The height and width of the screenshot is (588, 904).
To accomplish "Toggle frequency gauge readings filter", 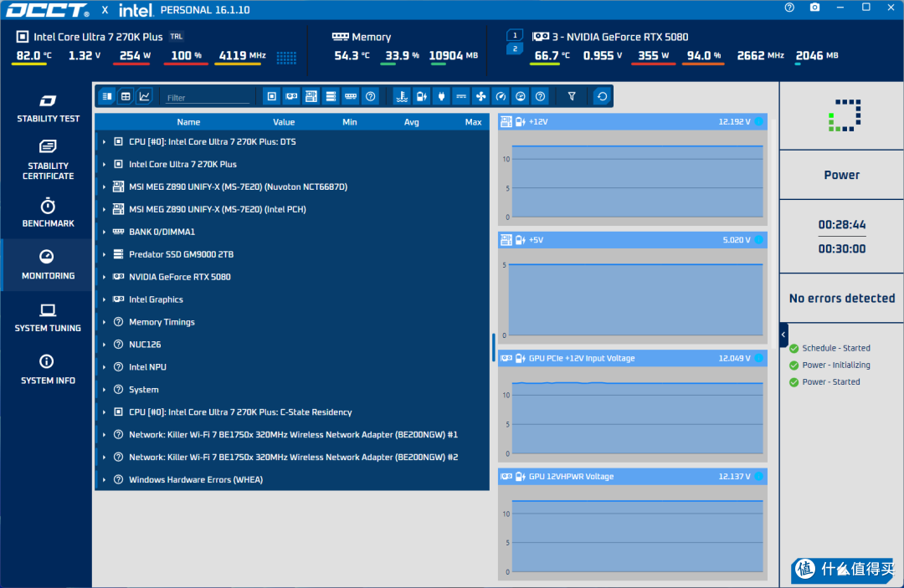I will [501, 96].
